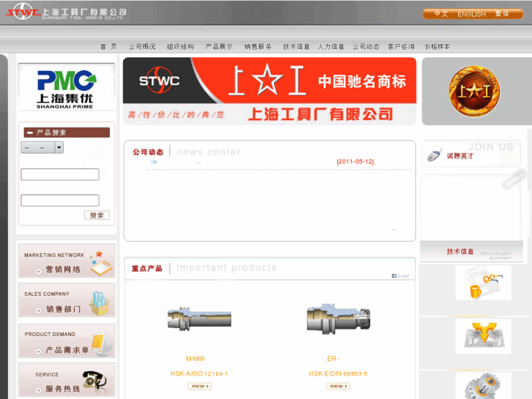Click the product category combo box
532x399 pixels.
click(42, 147)
